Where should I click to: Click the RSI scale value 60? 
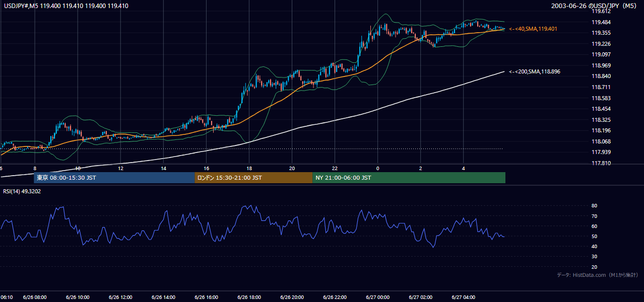coord(595,226)
